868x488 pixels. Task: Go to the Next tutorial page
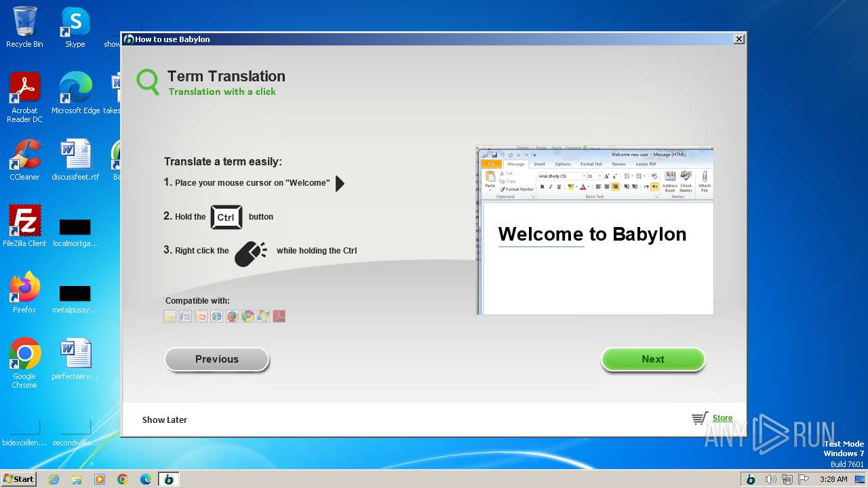(x=653, y=359)
